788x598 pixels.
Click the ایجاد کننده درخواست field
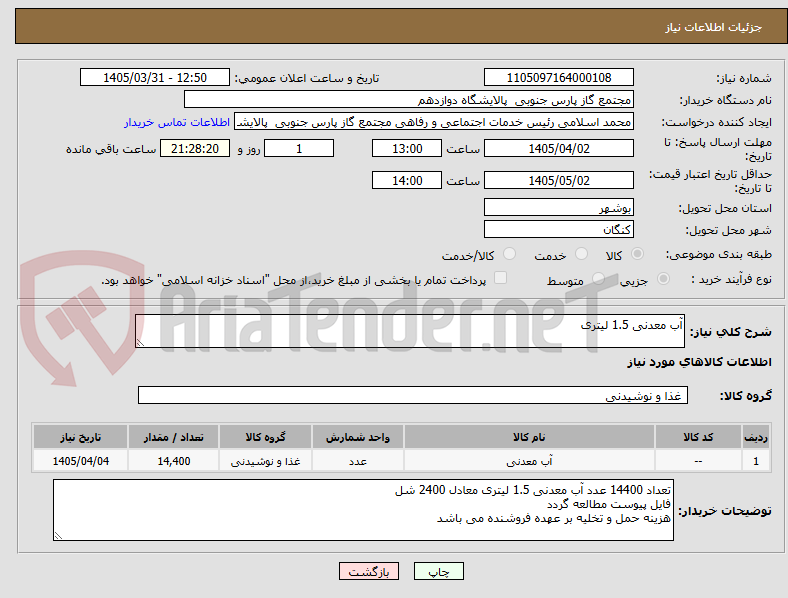(434, 122)
